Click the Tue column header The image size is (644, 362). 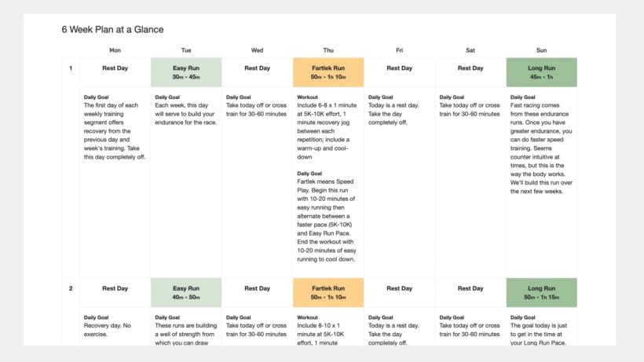(x=186, y=50)
